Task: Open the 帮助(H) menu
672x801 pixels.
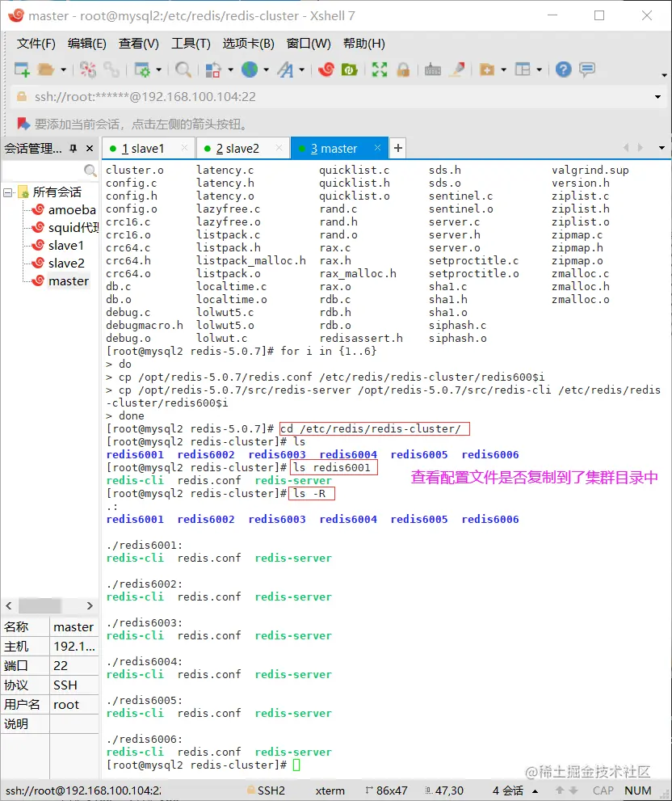Action: (x=364, y=44)
